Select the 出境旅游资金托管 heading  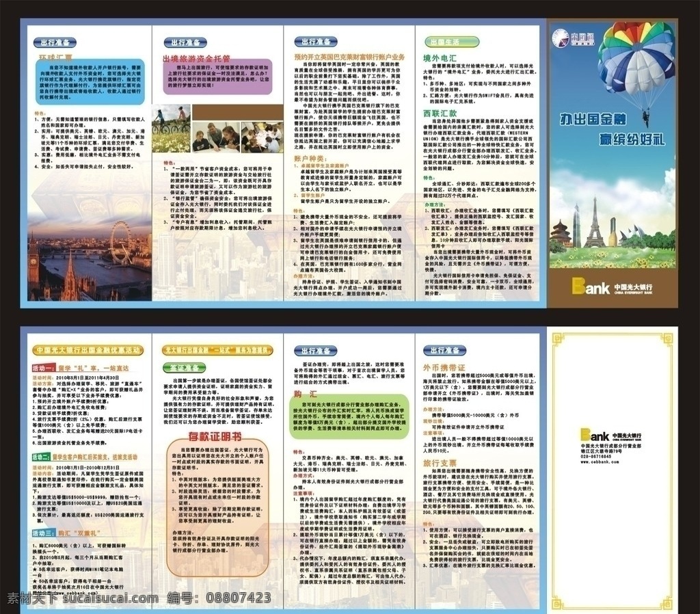[196, 59]
